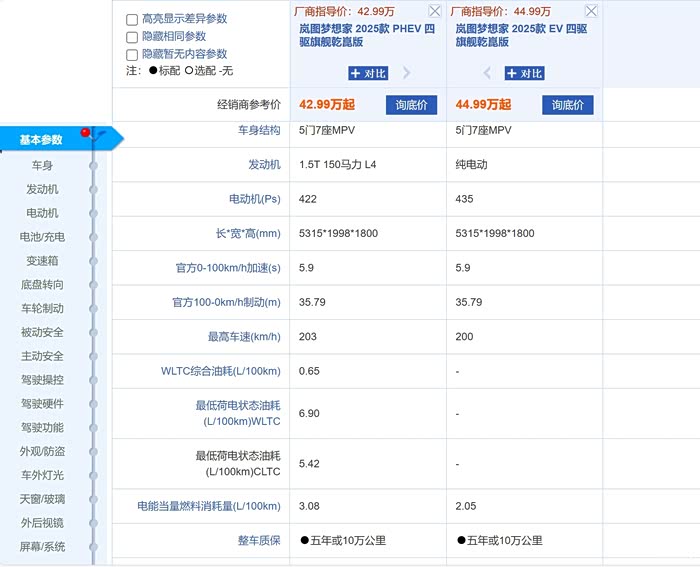Screen dimensions: 700x567
Task: Tick the 隐藏相同参数 checkbox
Action: point(132,37)
